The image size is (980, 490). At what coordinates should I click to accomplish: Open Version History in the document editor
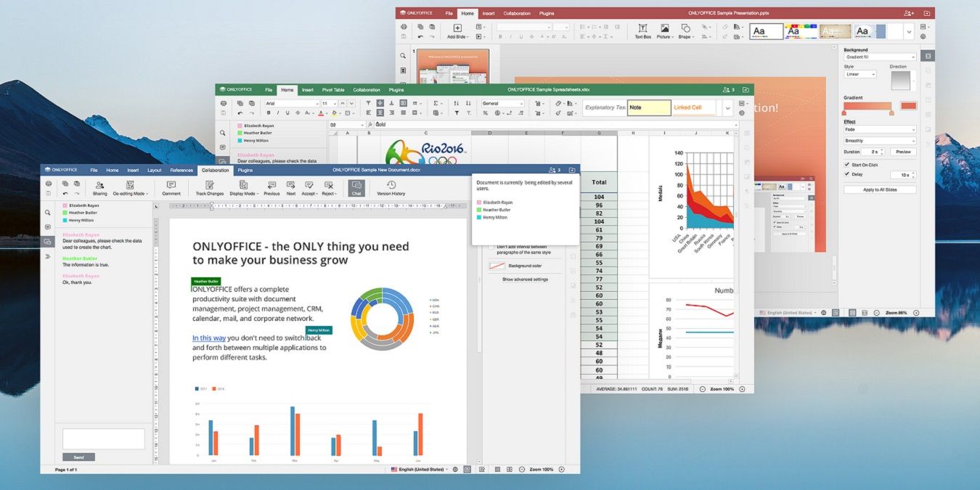tap(392, 187)
